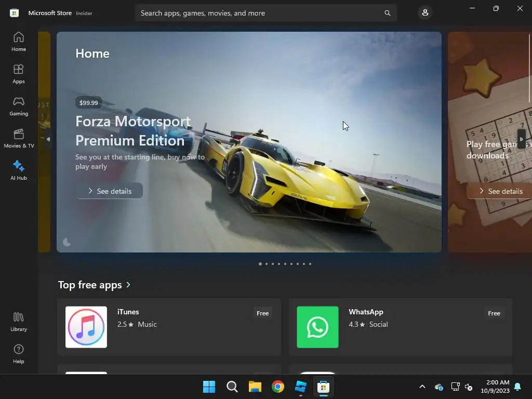Screen dimensions: 532x399
Task: Click the iTunes app title
Action: tap(128, 312)
